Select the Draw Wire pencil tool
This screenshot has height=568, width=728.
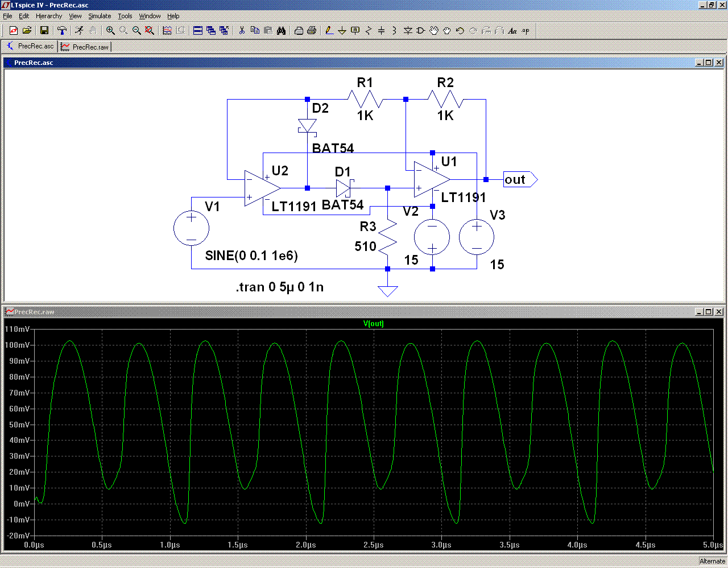(x=329, y=31)
